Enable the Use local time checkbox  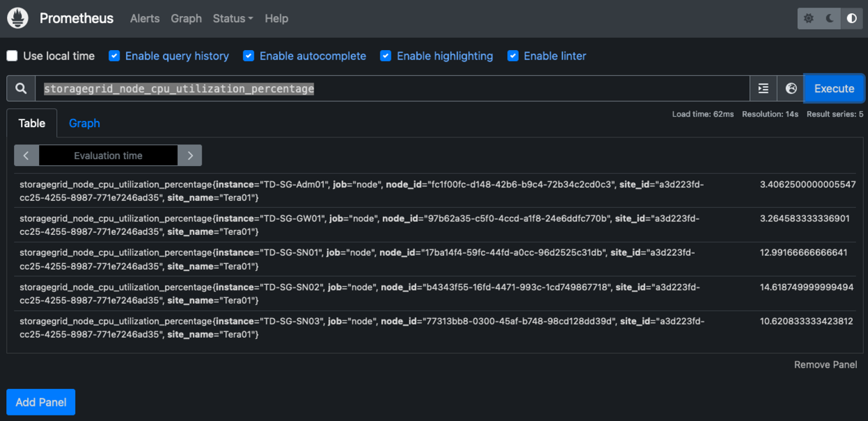(x=13, y=56)
